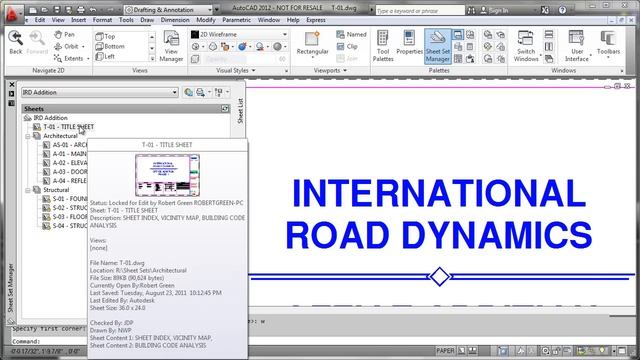This screenshot has height=360, width=640.
Task: Toggle auto-hide on Sheet Set Manager
Action: tap(11, 94)
